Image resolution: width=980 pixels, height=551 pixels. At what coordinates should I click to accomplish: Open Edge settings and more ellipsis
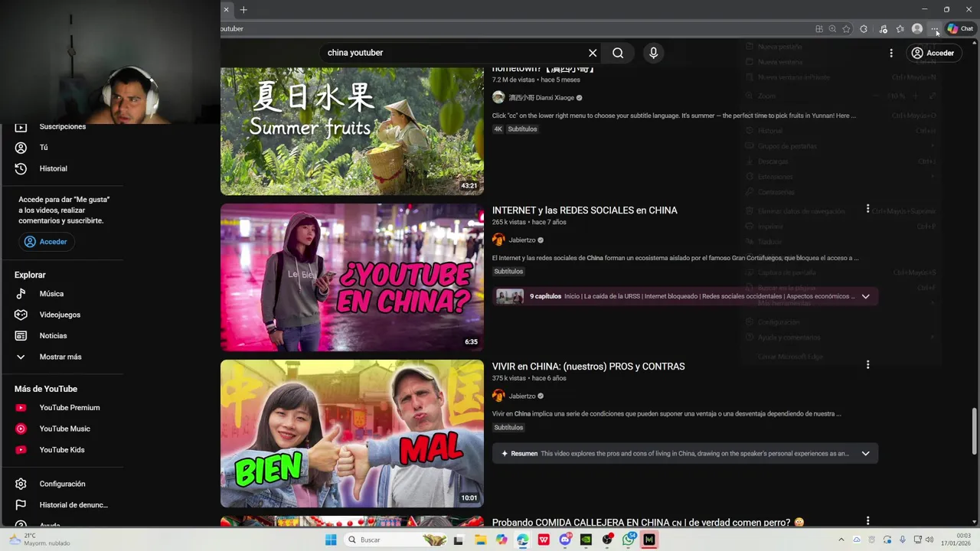point(934,29)
